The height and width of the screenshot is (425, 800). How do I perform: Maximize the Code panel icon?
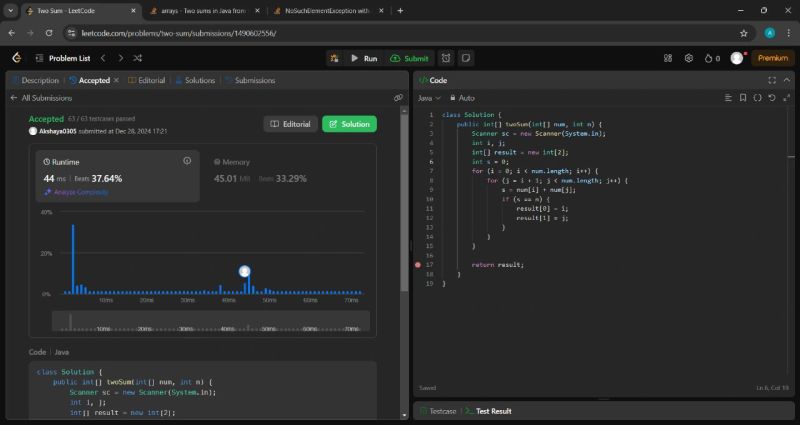772,80
